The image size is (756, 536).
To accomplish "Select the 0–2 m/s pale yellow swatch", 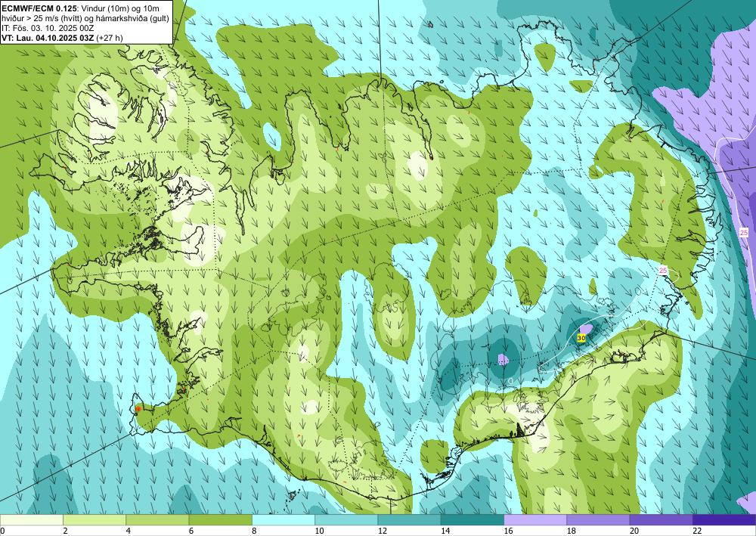I will [31, 520].
